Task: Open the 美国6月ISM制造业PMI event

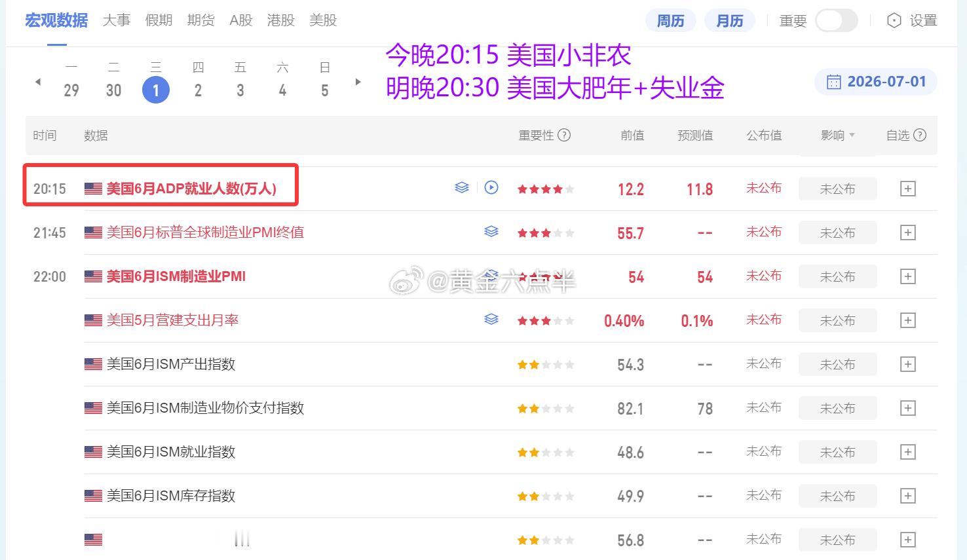Action: pyautogui.click(x=176, y=276)
